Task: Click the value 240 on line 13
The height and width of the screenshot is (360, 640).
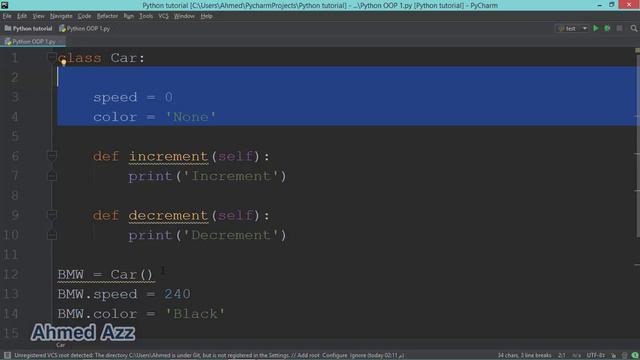Action: 177,294
